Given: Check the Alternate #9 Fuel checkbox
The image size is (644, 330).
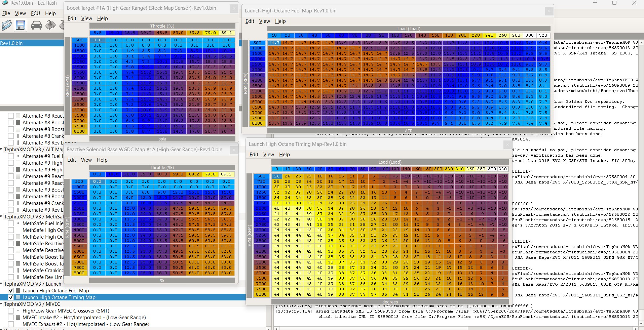Looking at the screenshot, I should [x=11, y=156].
